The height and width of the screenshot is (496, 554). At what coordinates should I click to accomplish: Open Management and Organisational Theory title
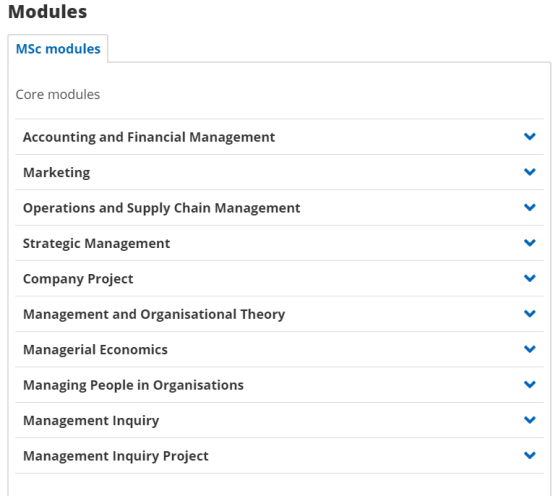pos(154,314)
